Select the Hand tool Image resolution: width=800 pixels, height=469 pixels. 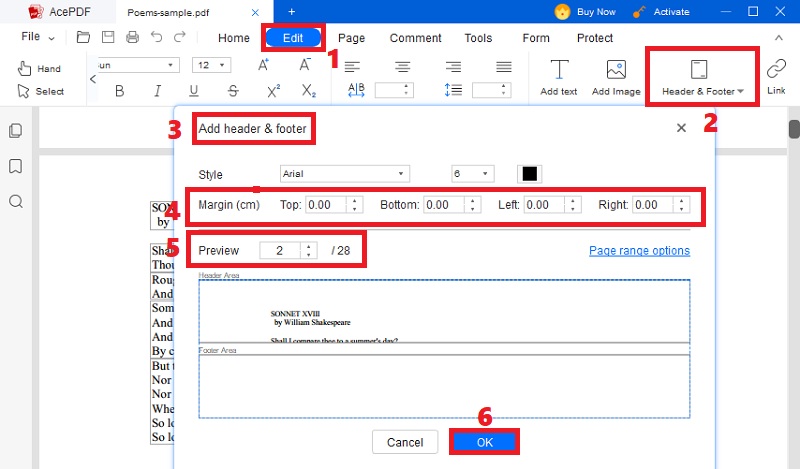[39, 68]
